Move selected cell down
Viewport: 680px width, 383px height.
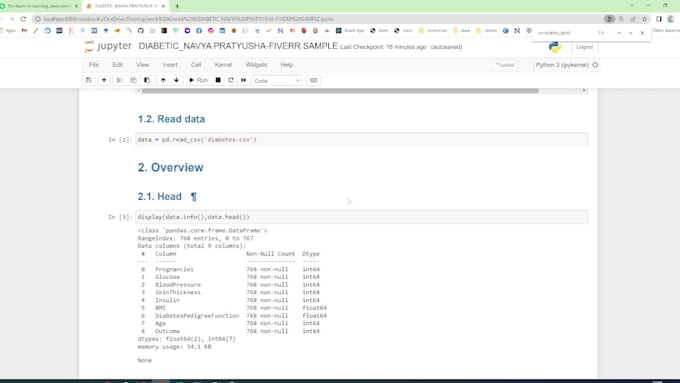pos(177,80)
